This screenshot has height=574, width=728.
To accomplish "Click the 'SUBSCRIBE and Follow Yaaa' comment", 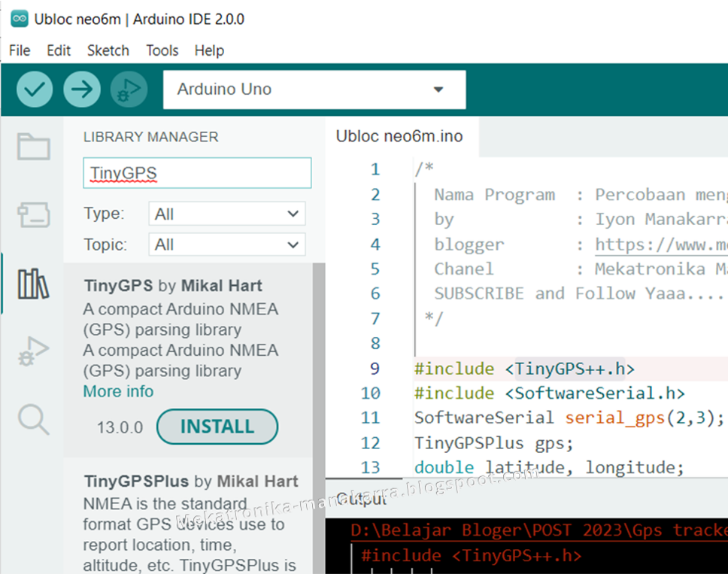I will click(x=578, y=293).
